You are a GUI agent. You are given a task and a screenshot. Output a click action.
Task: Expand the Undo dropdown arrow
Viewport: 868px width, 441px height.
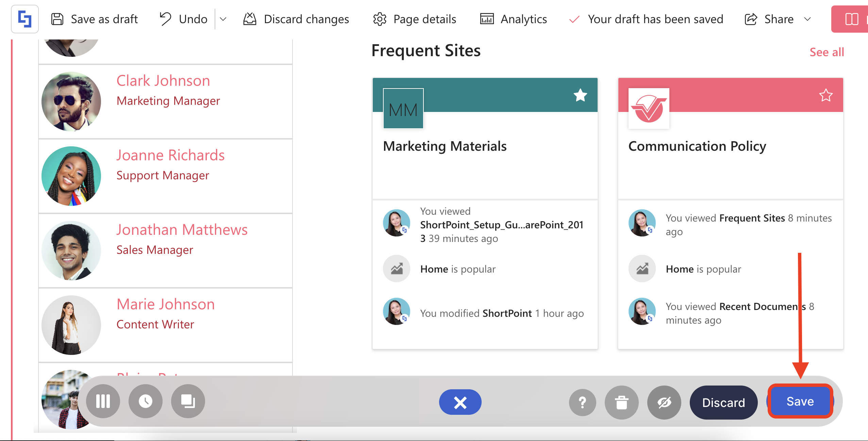pos(223,19)
